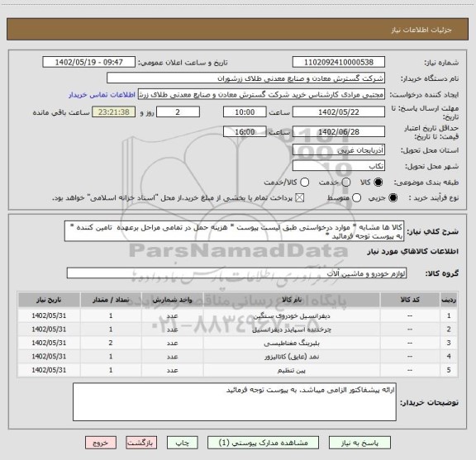The width and height of the screenshot is (476, 460).
Task: Select the کالا radio button
Action: [x=378, y=182]
